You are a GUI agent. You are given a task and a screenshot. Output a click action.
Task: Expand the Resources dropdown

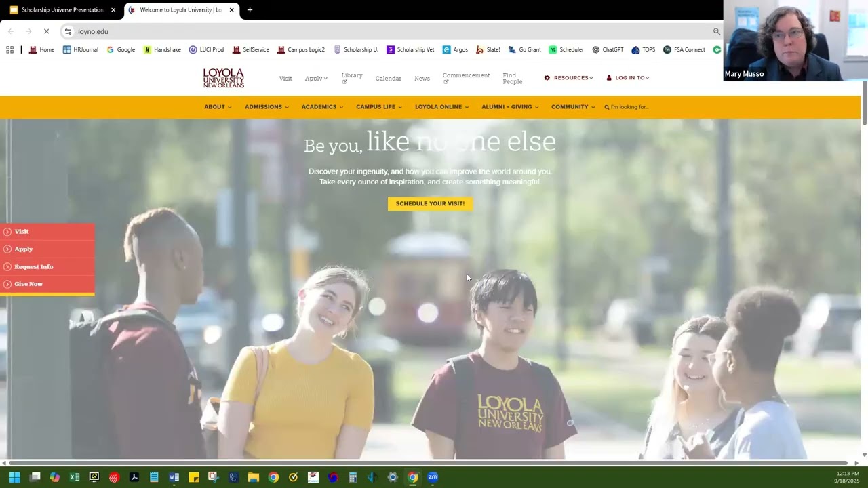(x=568, y=78)
